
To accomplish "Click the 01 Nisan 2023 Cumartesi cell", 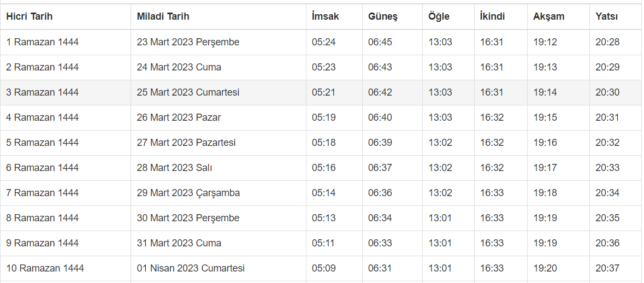I will pyautogui.click(x=190, y=268).
